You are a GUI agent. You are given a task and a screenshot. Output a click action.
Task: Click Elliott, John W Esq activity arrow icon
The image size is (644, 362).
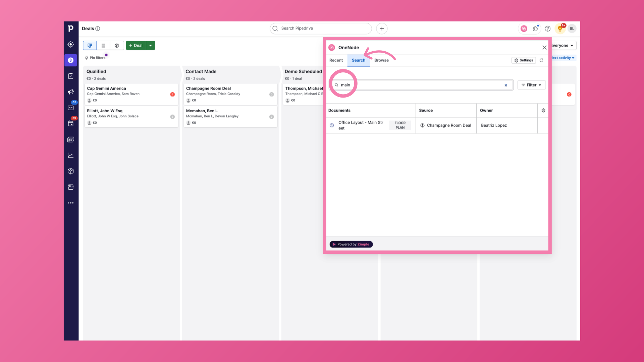pos(172,117)
